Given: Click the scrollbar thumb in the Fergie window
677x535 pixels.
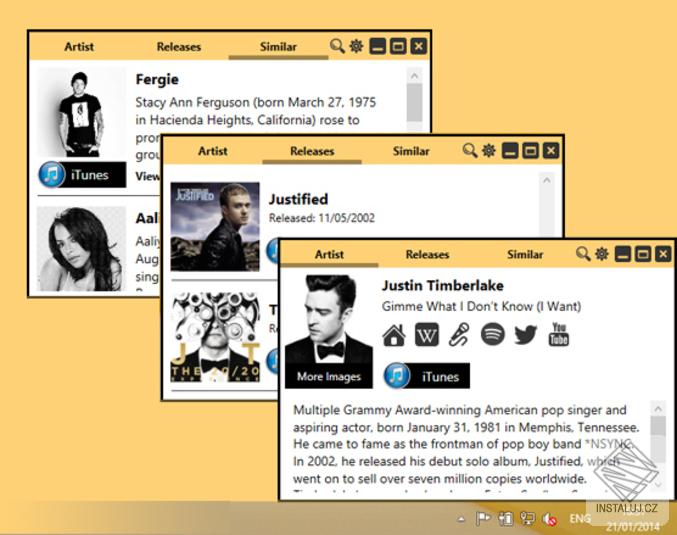Looking at the screenshot, I should [414, 103].
